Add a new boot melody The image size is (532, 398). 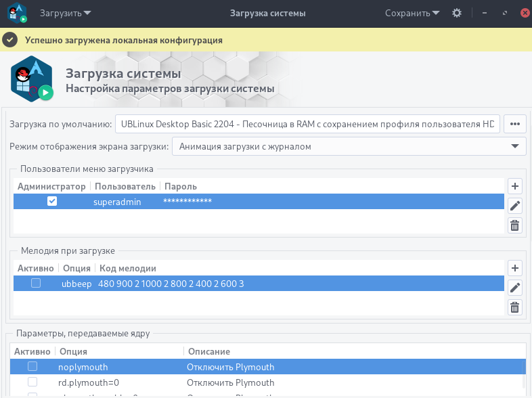coord(514,268)
